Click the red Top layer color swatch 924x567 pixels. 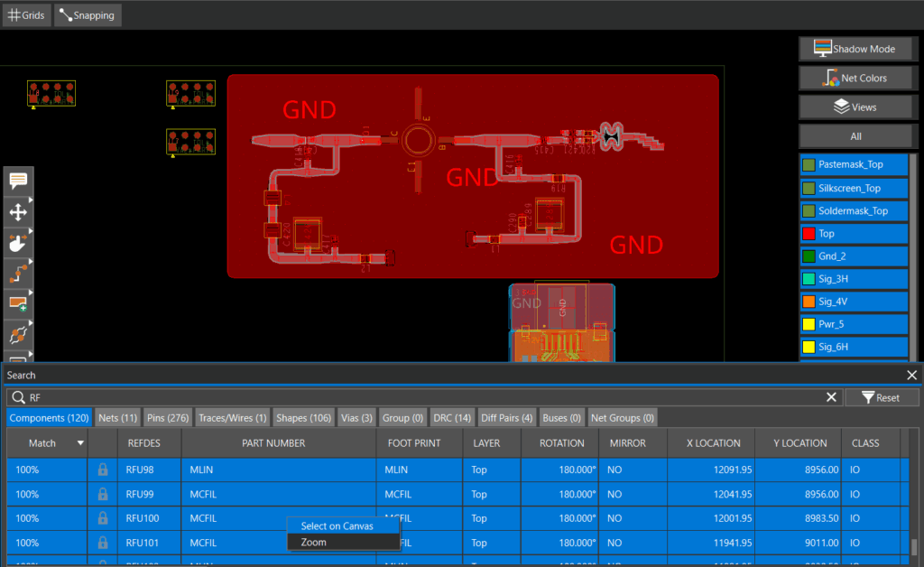808,234
